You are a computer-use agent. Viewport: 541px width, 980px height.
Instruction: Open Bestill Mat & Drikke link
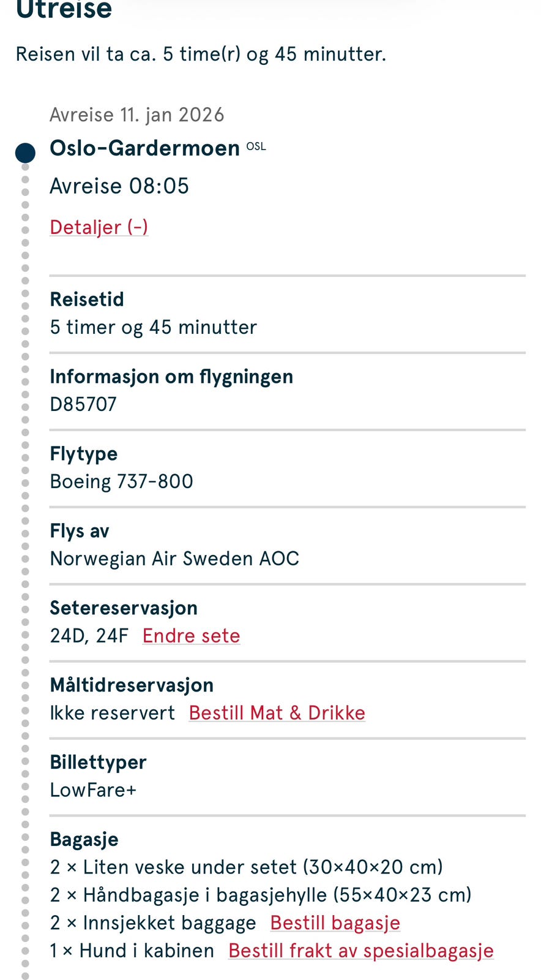click(277, 713)
